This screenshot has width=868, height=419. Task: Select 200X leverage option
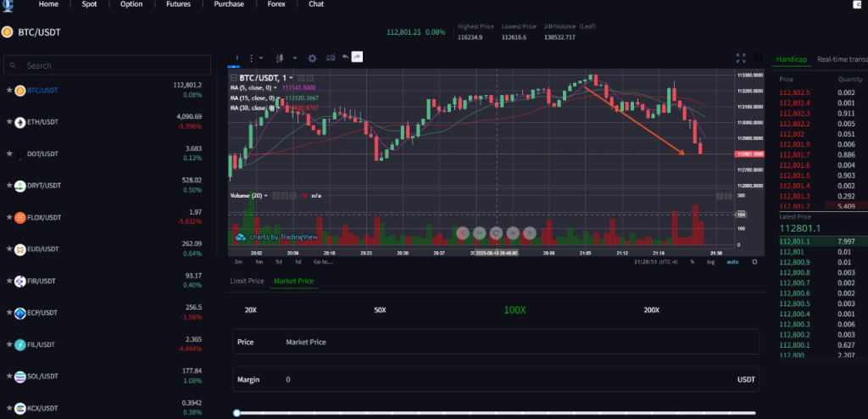click(x=651, y=310)
